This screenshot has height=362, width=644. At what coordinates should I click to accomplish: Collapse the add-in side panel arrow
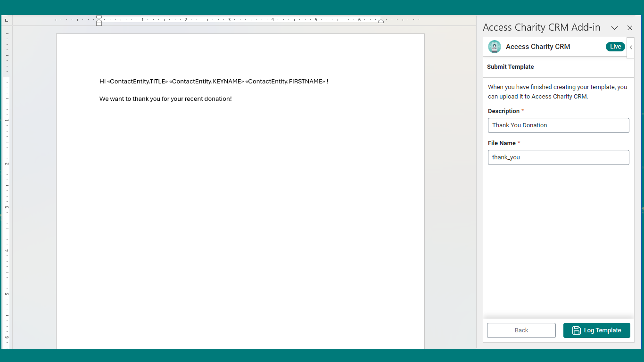[631, 47]
